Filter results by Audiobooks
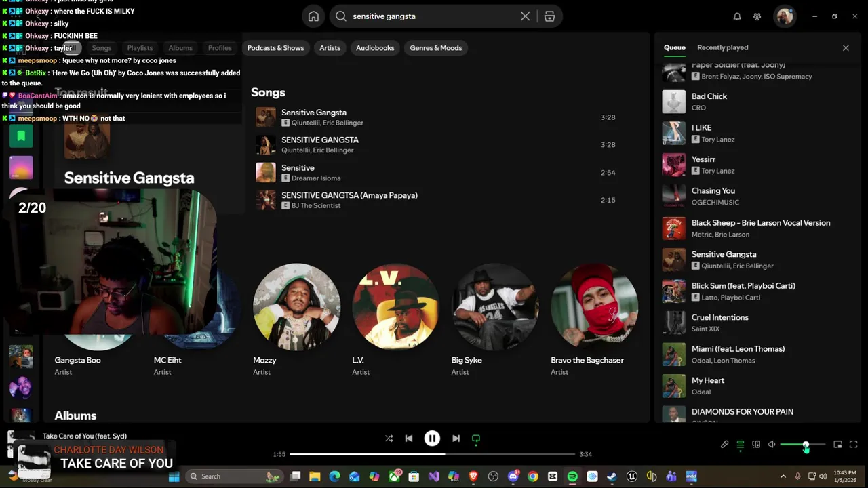Screen dimensions: 868x488 tap(375, 48)
